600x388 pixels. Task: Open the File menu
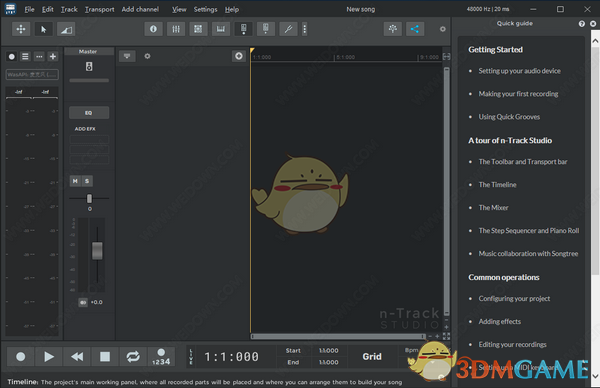tap(29, 10)
